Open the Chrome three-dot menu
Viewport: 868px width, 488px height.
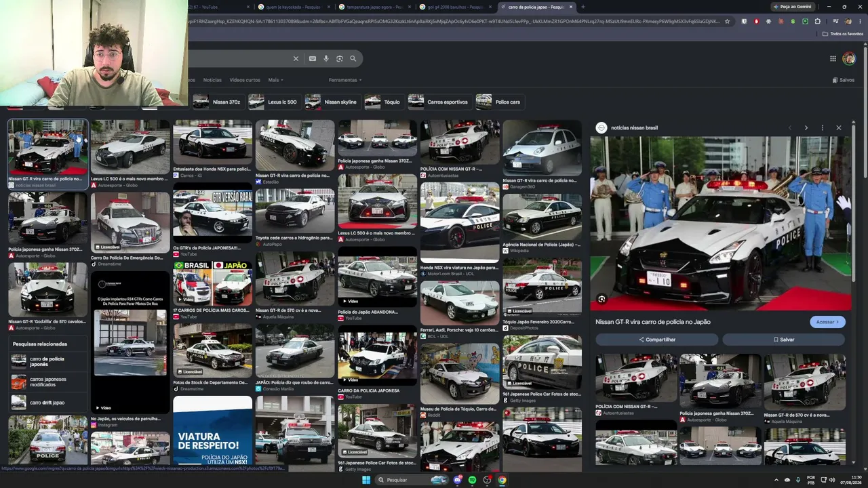pos(859,21)
